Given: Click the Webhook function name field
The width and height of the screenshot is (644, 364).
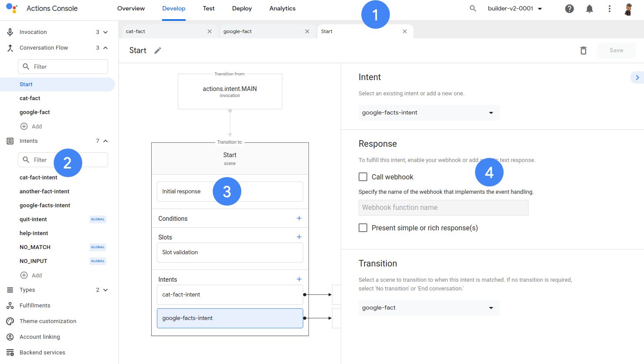Looking at the screenshot, I should (x=443, y=208).
